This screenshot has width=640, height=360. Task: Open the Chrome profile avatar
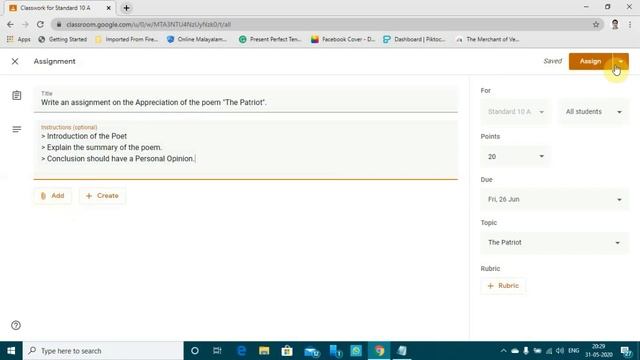pyautogui.click(x=615, y=24)
